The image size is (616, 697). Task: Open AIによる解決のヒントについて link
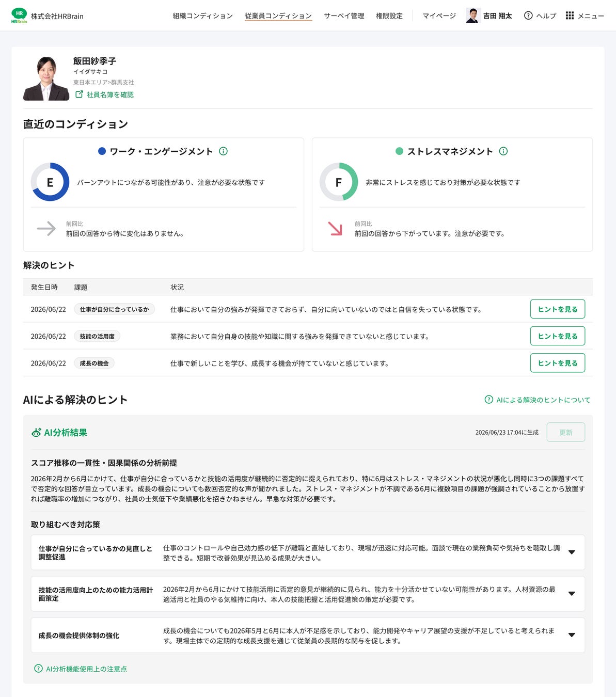543,400
